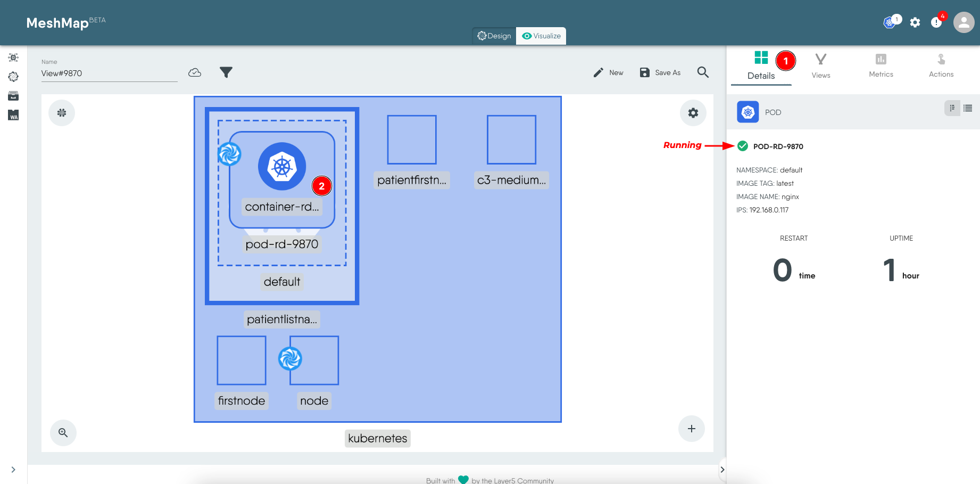Click the Kubernetes context icon in header
Viewport: 980px width, 484px height.
[889, 22]
